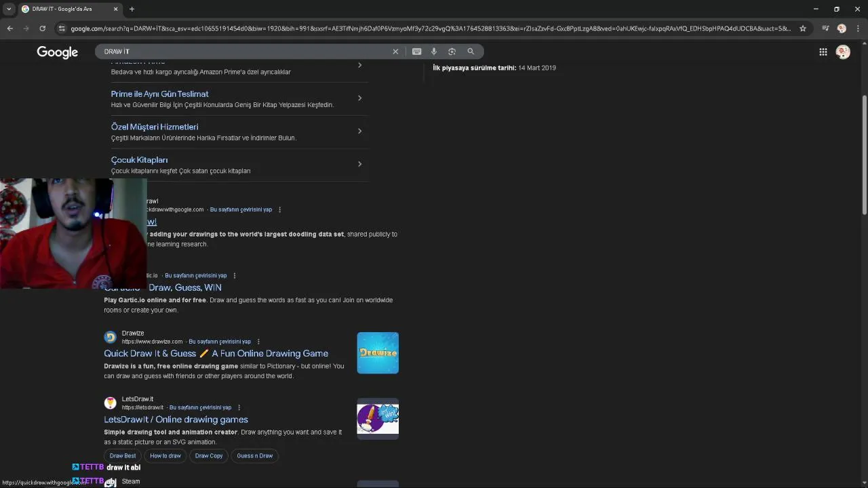Open options for the Gartic.io result
Screen dimensions: 868x488
(235, 276)
